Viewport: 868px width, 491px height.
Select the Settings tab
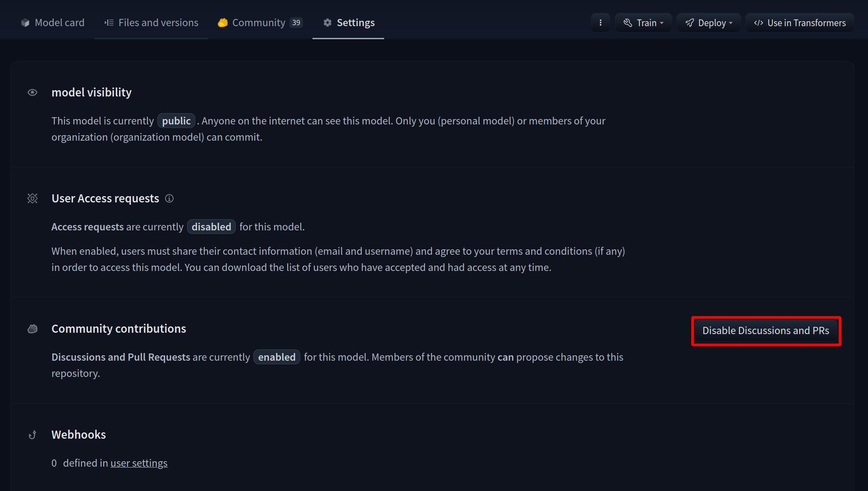pos(355,23)
